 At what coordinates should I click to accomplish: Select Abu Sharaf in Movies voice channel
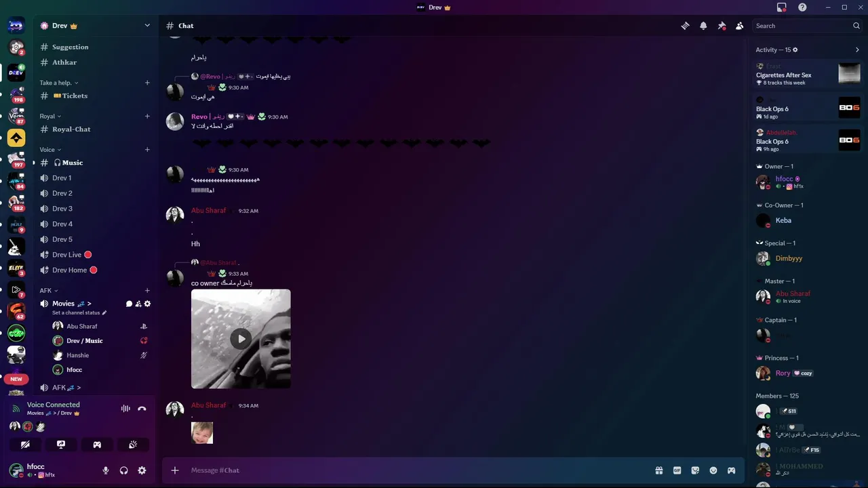[x=100, y=327]
